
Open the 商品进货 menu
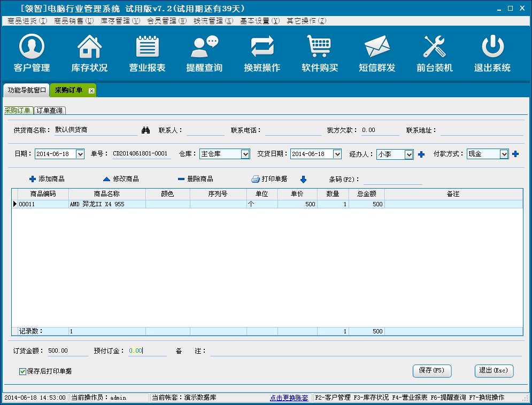(28, 21)
